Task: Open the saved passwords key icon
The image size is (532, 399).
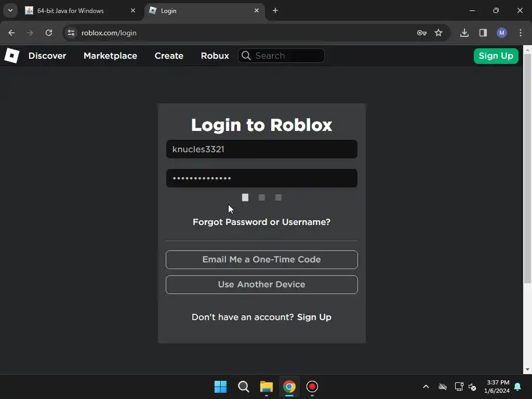Action: (422, 33)
